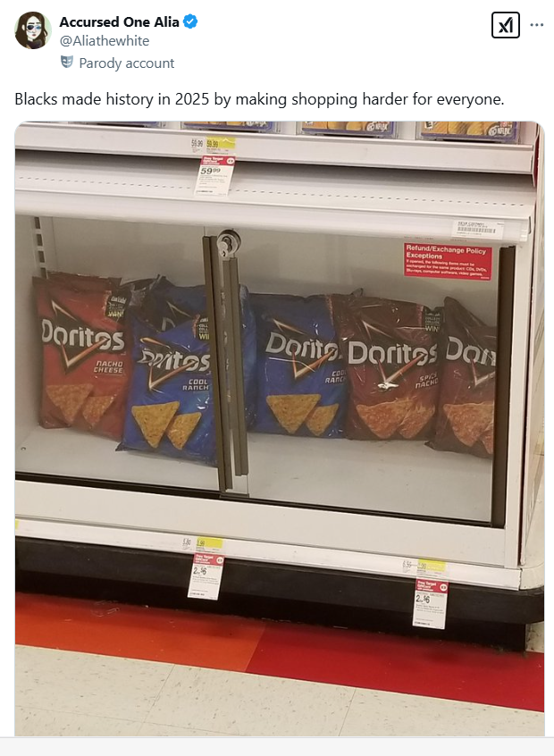Click the lower-left red price tag

click(206, 576)
